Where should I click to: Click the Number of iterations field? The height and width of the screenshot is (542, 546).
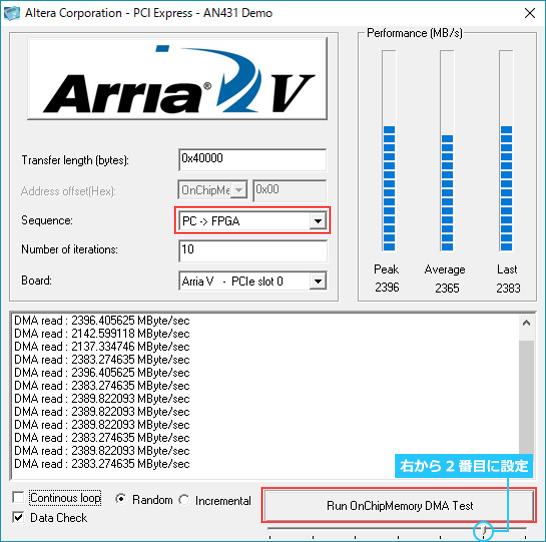click(252, 250)
